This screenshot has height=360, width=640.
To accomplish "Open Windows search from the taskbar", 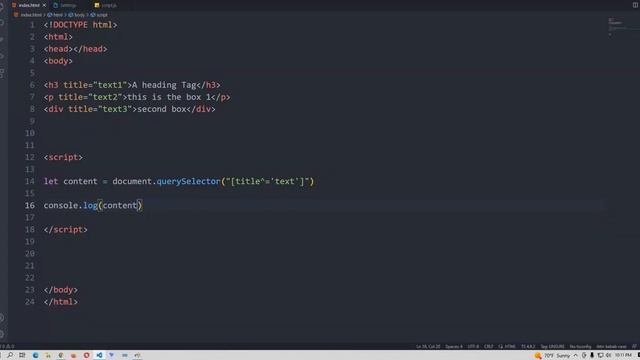I will (x=10, y=355).
